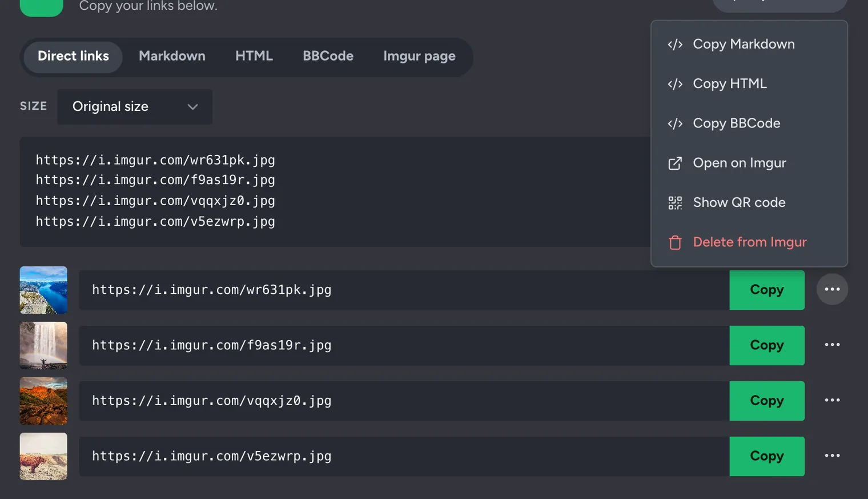Image resolution: width=868 pixels, height=499 pixels.
Task: Click the QR code icon
Action: 675,203
